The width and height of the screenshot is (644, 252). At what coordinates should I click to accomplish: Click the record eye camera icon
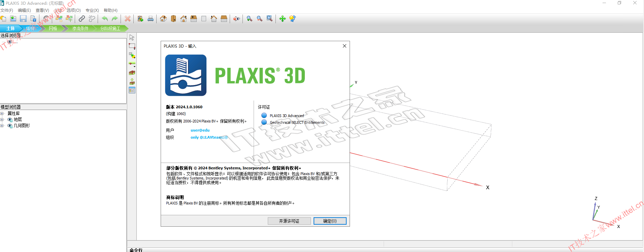tap(237, 19)
